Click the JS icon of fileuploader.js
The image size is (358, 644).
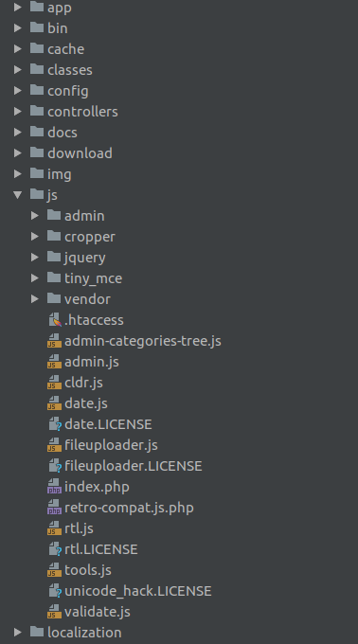(54, 445)
